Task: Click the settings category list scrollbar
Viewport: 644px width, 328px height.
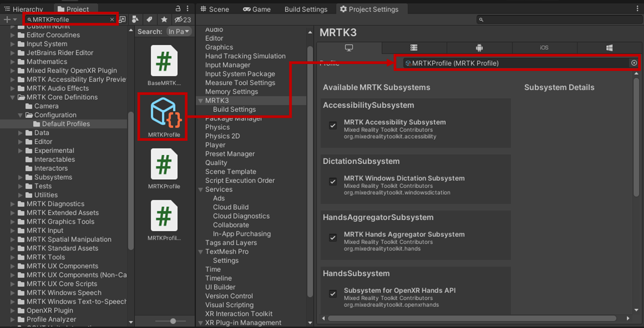Action: pos(310,171)
